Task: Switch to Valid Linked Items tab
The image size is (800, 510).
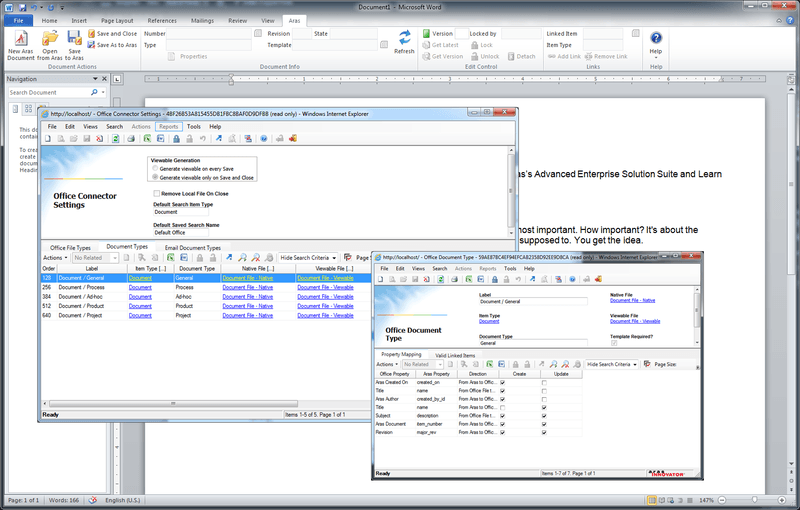Action: (455, 355)
